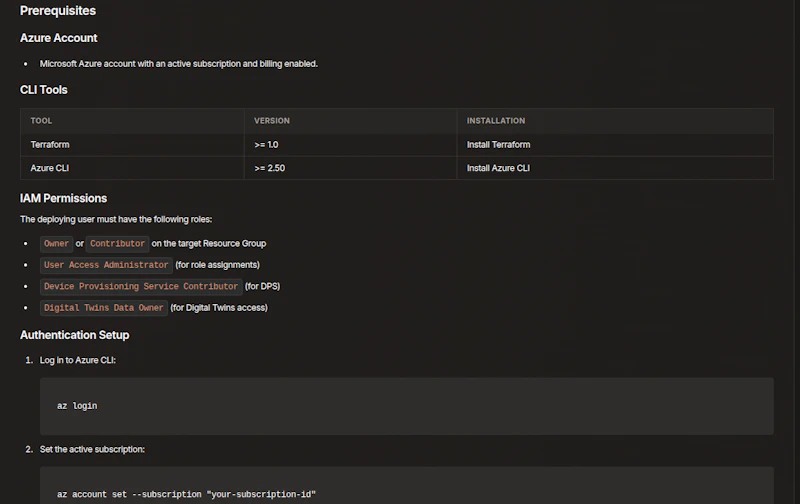Click 'The deploying user must have' sentence
Viewport: 800px width, 504px height.
116,219
